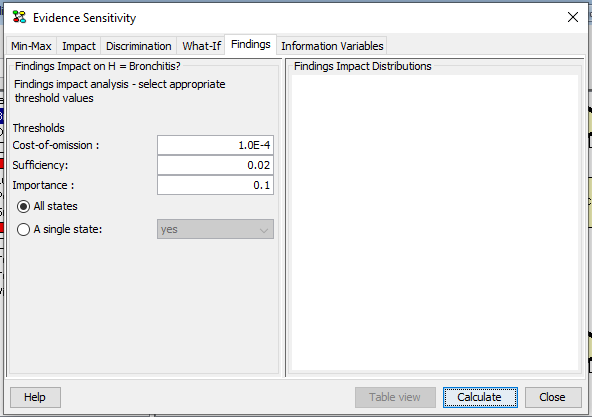This screenshot has height=417, width=592.
Task: Open the single state 'yes' dropdown
Action: [x=215, y=229]
